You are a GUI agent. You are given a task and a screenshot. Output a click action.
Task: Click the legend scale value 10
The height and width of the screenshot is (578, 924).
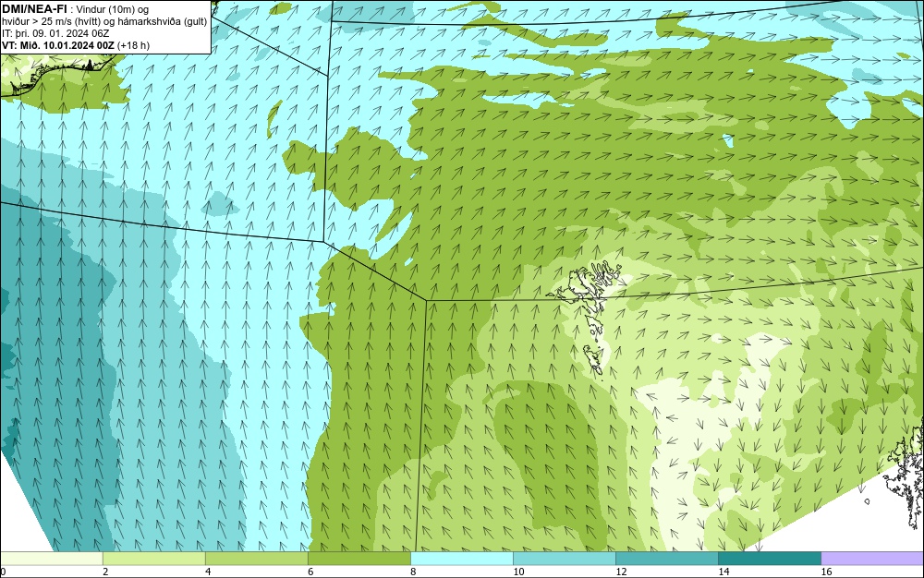(x=518, y=572)
